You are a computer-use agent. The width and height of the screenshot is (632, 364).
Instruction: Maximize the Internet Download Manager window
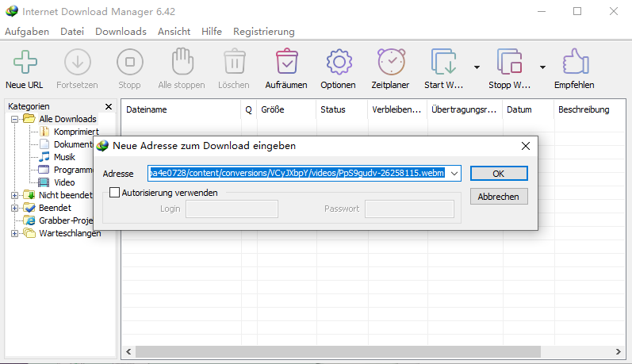[577, 11]
